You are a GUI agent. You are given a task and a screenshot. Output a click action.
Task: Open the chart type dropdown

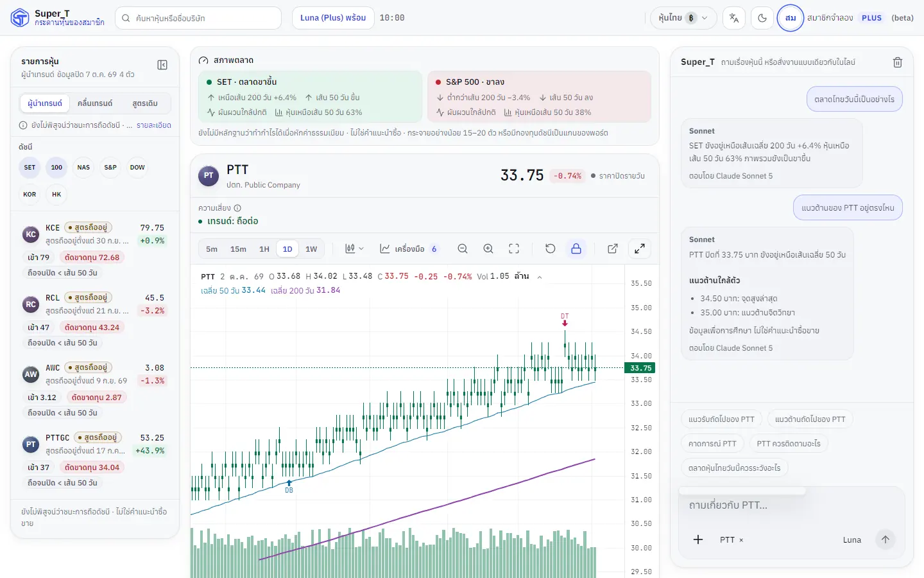pos(354,249)
